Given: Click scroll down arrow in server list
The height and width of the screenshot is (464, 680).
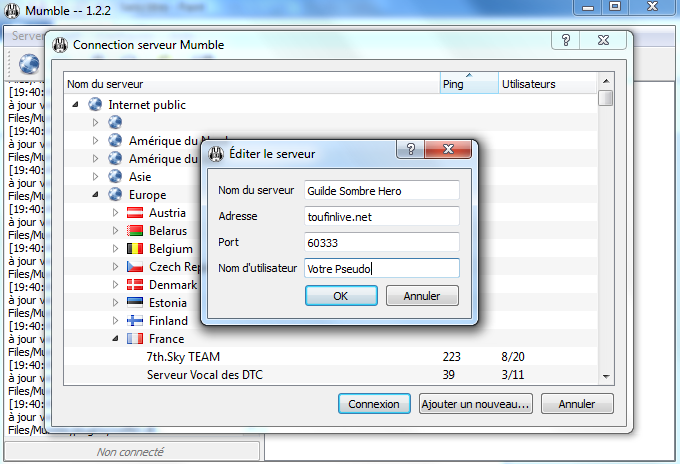Looking at the screenshot, I should click(x=606, y=376).
